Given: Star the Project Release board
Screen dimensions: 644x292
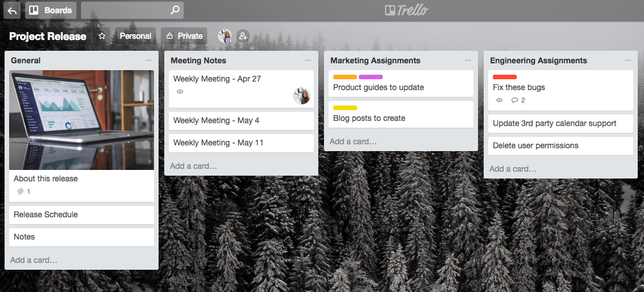Looking at the screenshot, I should coord(102,36).
